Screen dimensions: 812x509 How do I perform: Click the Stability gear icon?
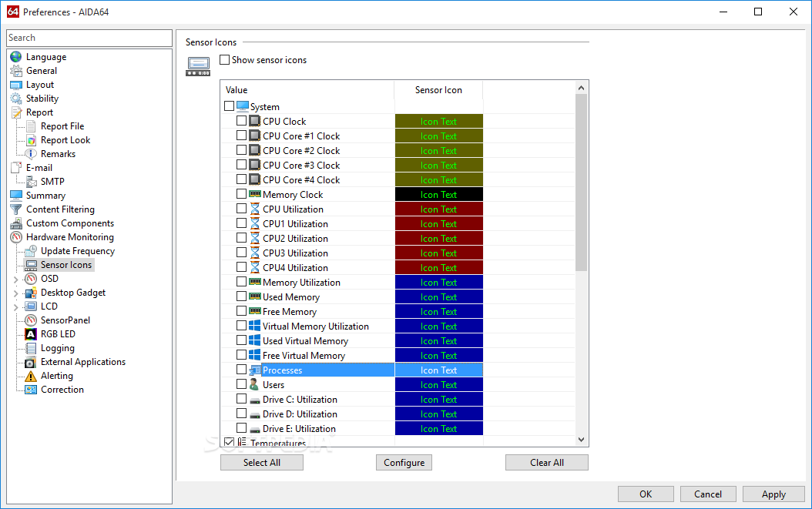(16, 99)
